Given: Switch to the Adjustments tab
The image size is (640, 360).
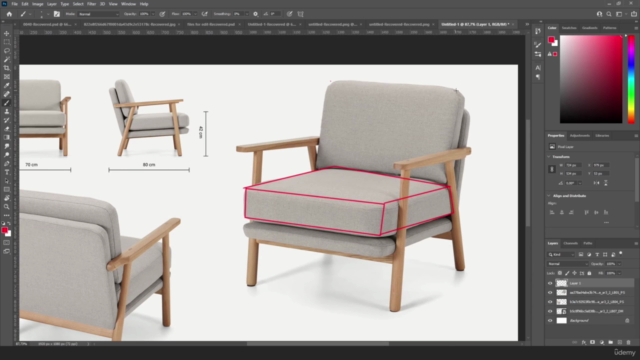Looking at the screenshot, I should point(580,136).
